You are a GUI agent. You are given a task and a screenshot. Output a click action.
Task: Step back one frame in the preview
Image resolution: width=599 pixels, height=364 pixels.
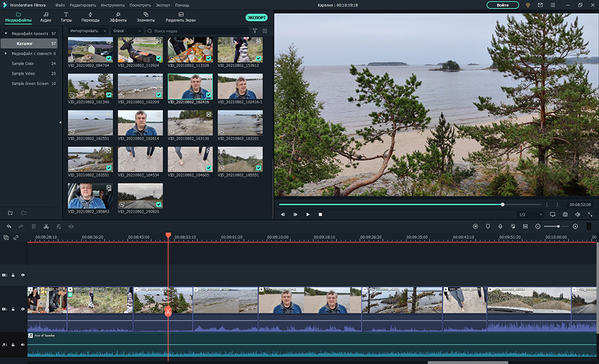tap(283, 215)
